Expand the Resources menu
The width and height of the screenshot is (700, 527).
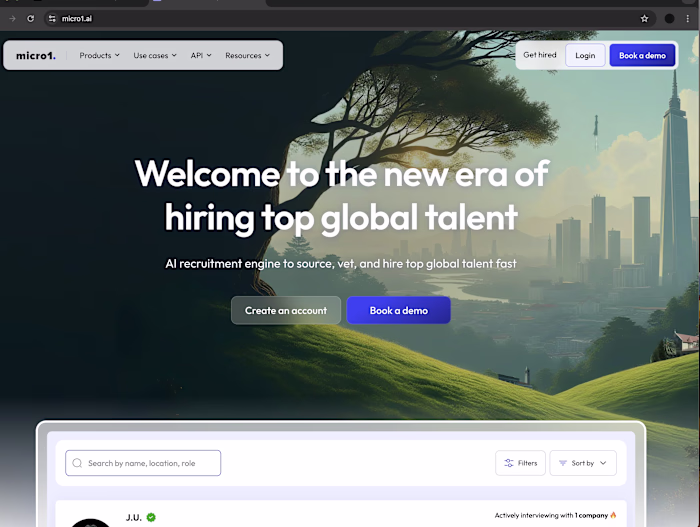(x=247, y=55)
